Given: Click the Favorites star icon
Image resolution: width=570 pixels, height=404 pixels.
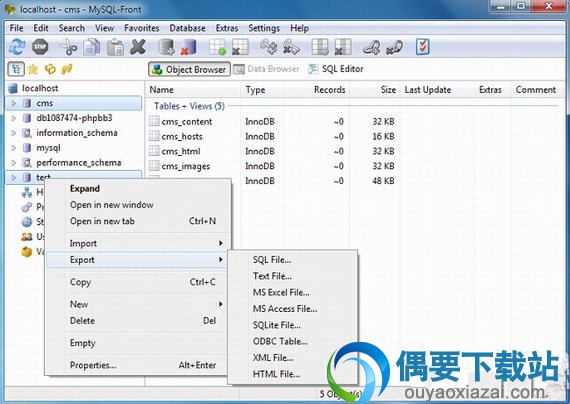Looking at the screenshot, I should (x=33, y=69).
